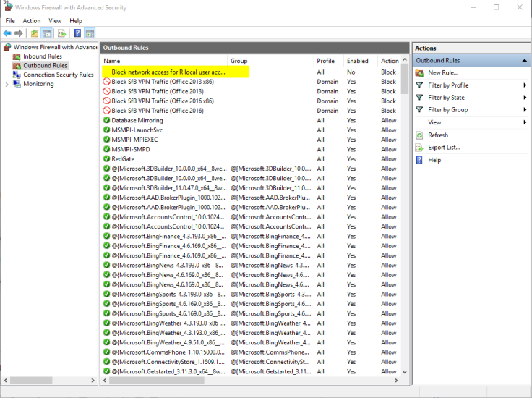Sort rules by the Group column header
The image size is (532, 398).
pos(270,61)
